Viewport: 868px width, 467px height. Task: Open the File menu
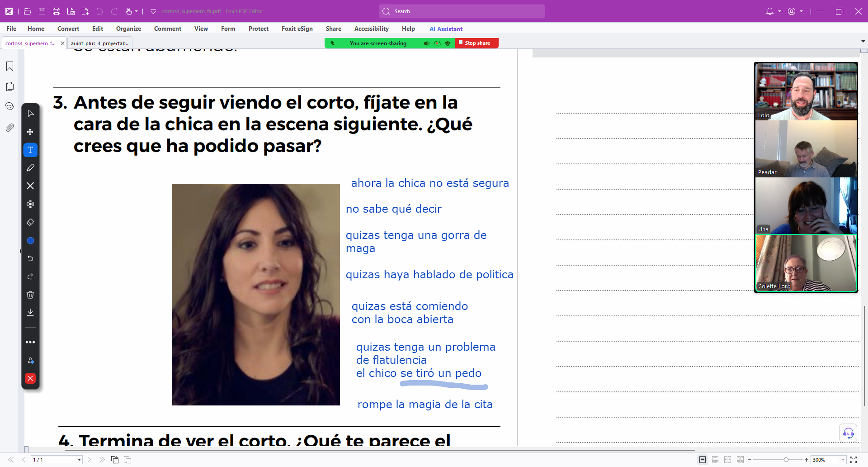(11, 29)
